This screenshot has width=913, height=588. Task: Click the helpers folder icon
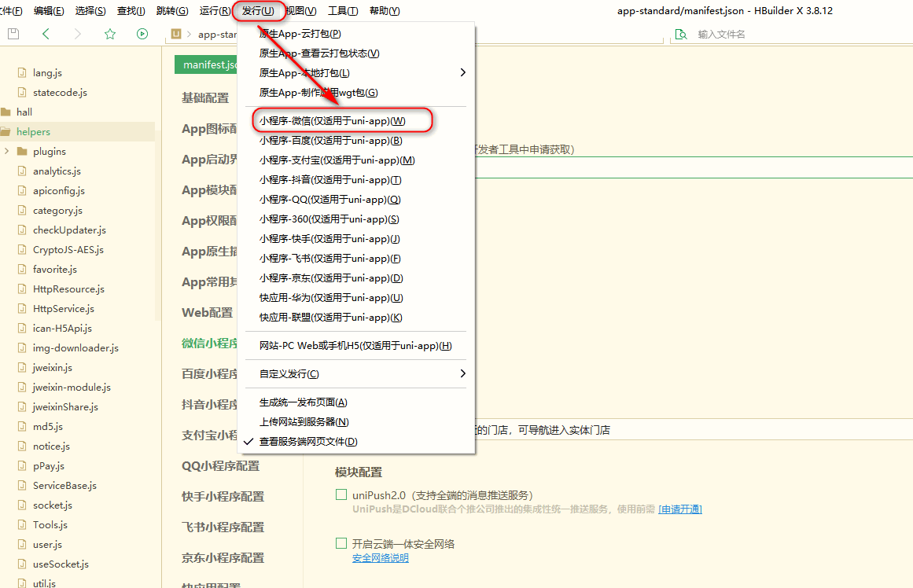click(x=6, y=132)
